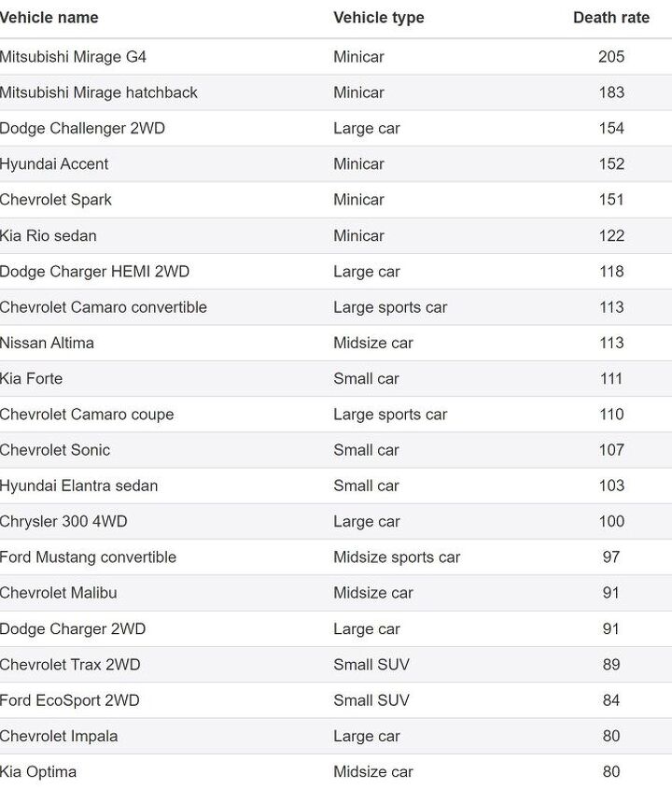Viewport: 672px width, 789px height.
Task: Click the Nissan Altima cell
Action: (x=47, y=343)
